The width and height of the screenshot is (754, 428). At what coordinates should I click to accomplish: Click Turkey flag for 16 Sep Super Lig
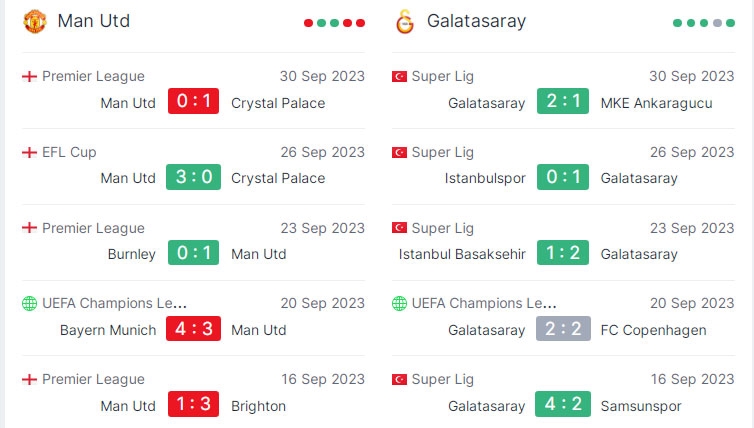[x=399, y=379]
